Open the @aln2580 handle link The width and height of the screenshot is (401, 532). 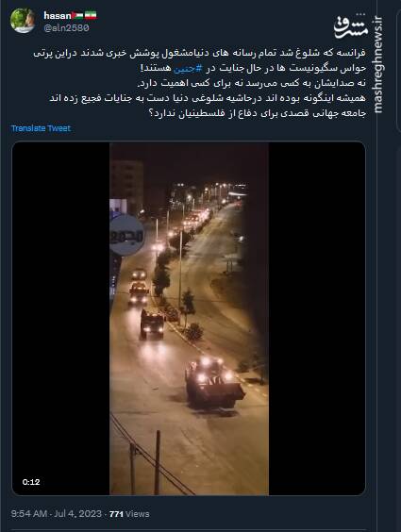click(66, 27)
